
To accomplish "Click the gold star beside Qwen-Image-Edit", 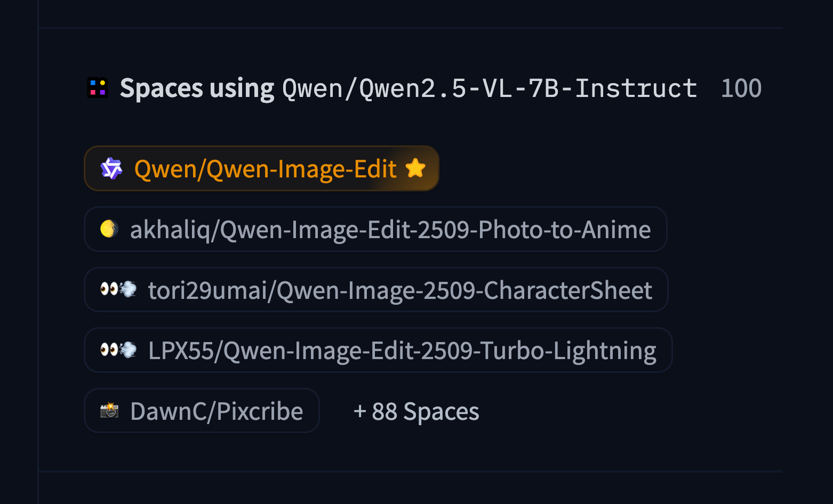I will pyautogui.click(x=415, y=168).
